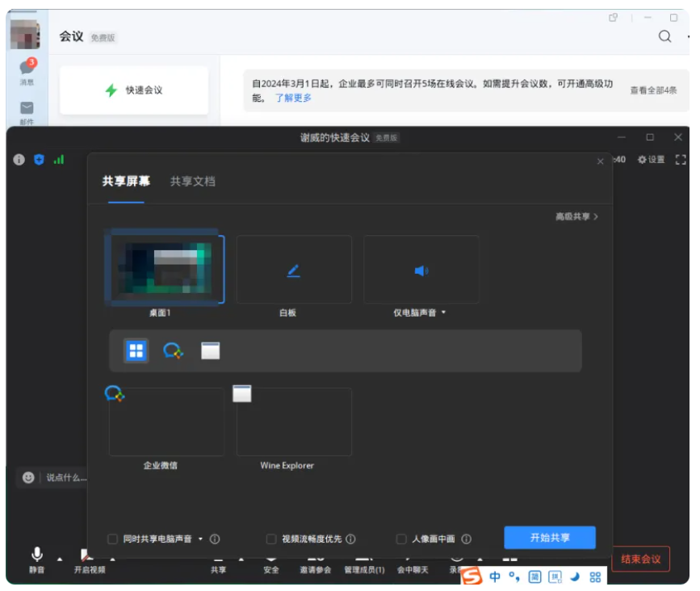Show info for 人像画中画
Viewport: 700px width, 591px height.
coord(467,539)
